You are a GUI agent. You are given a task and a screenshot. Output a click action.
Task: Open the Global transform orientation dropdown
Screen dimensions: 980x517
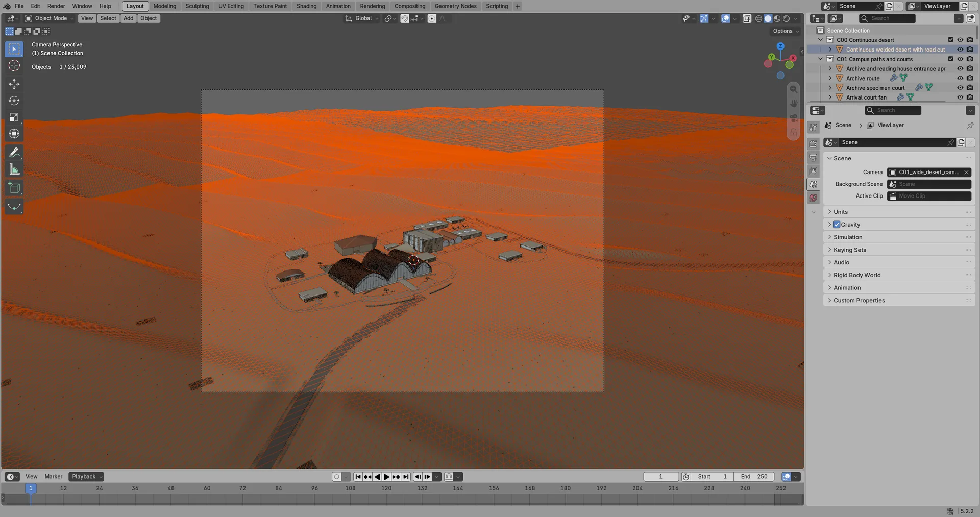point(362,18)
